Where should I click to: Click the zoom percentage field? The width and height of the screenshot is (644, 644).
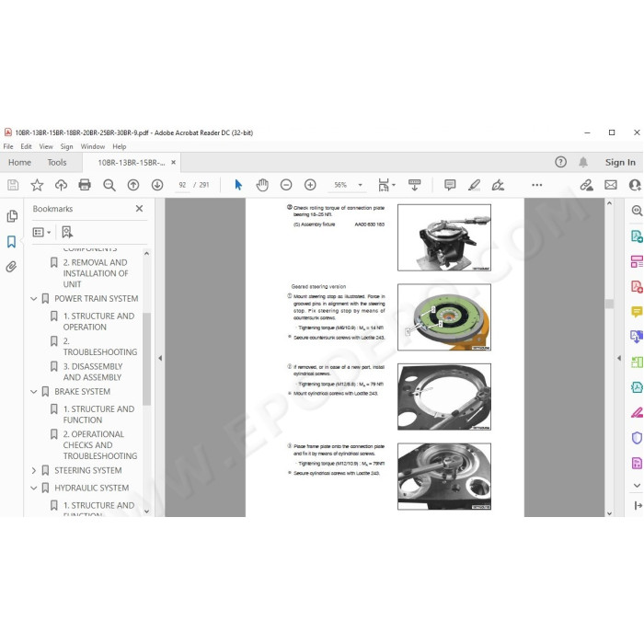click(340, 185)
